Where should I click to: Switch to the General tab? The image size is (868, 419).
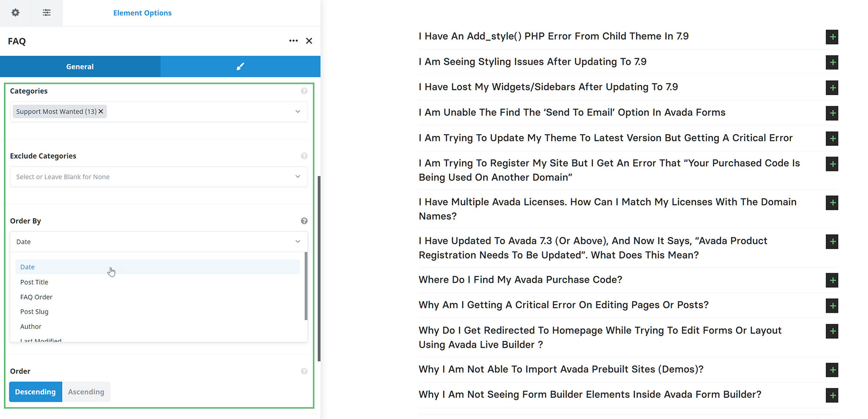pos(80,66)
